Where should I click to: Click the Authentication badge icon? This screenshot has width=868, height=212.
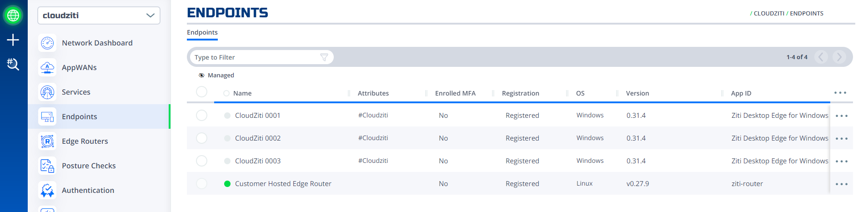[x=47, y=190]
